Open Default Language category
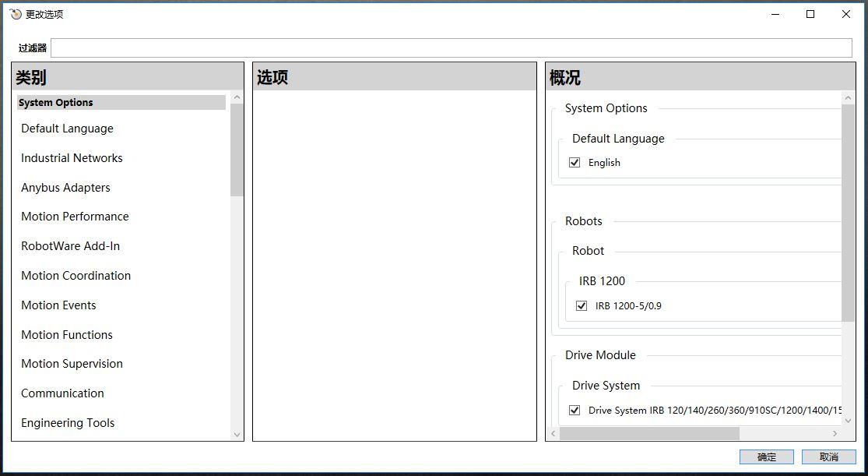This screenshot has width=868, height=476. (67, 129)
